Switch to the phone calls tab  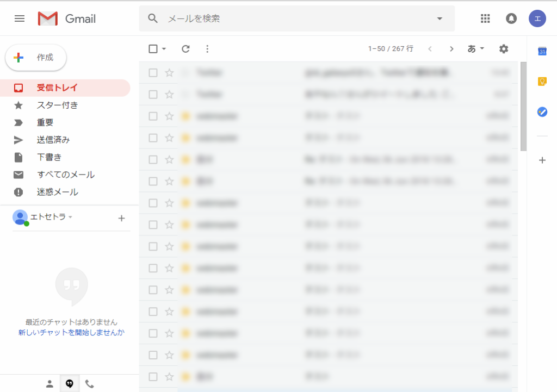tap(90, 384)
